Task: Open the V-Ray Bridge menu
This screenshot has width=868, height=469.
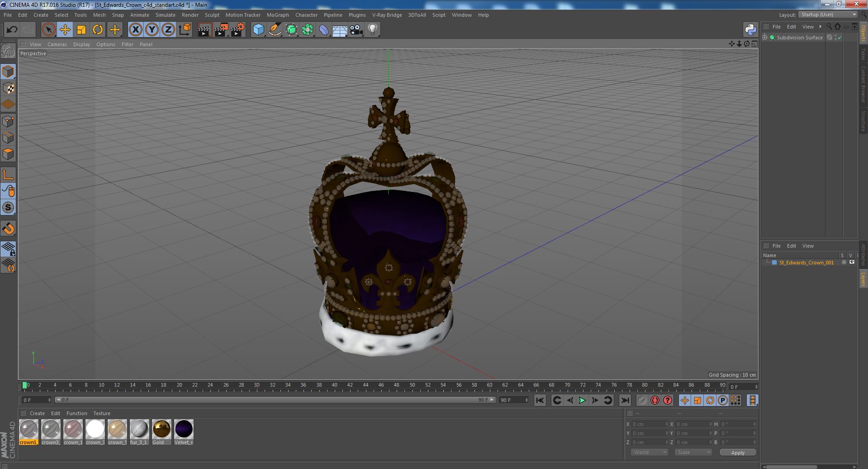Action: tap(387, 15)
